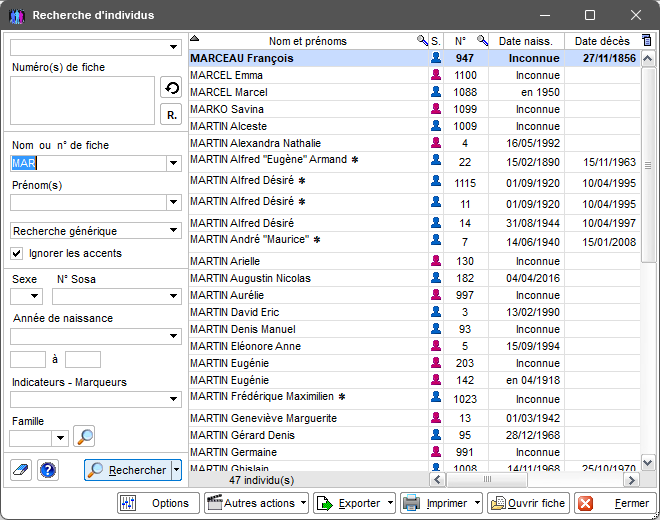Click the search key icon in N° column header
Image resolution: width=660 pixels, height=520 pixels.
[482, 40]
